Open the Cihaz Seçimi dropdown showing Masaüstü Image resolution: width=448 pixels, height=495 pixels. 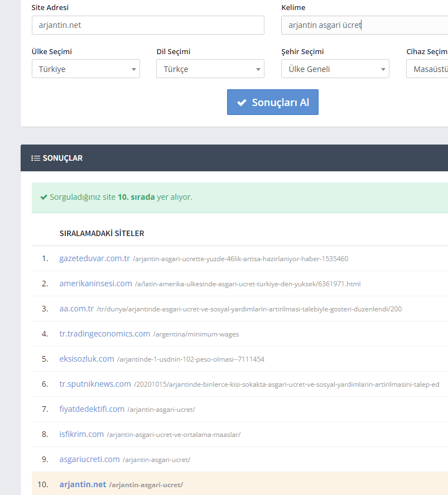427,69
